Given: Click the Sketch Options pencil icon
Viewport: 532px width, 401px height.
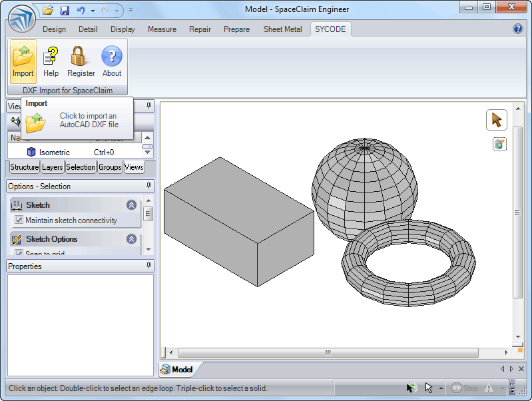Looking at the screenshot, I should click(17, 239).
